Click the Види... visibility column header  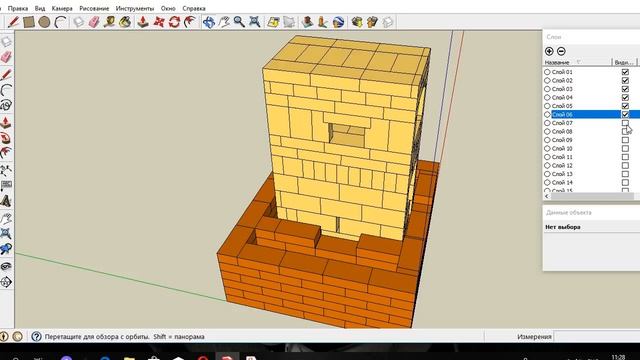coord(624,62)
